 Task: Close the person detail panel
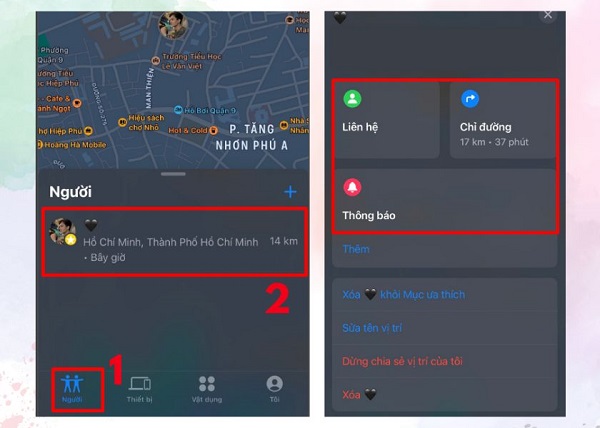pos(548,15)
